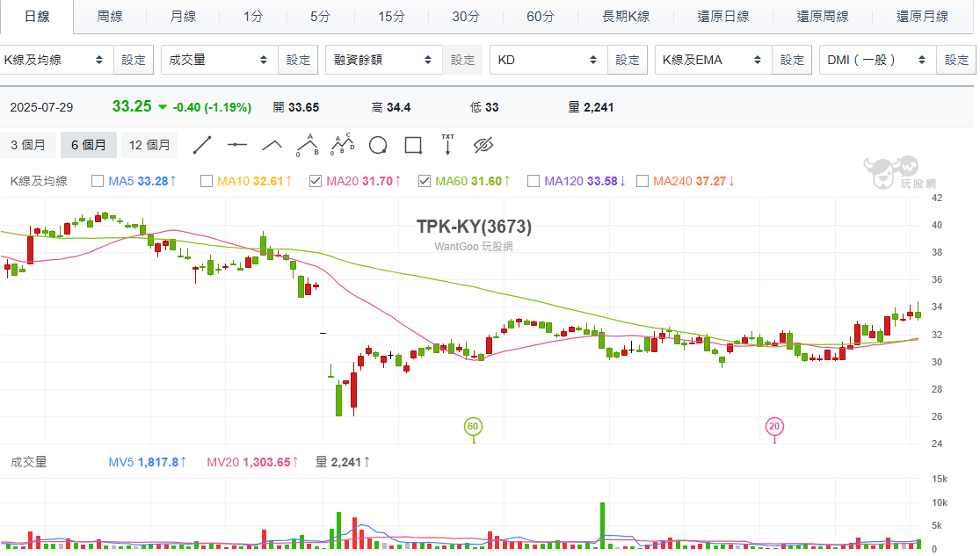Select the 0-A-B-C-D wave pattern tool
This screenshot has height=556, width=980.
coord(343,145)
